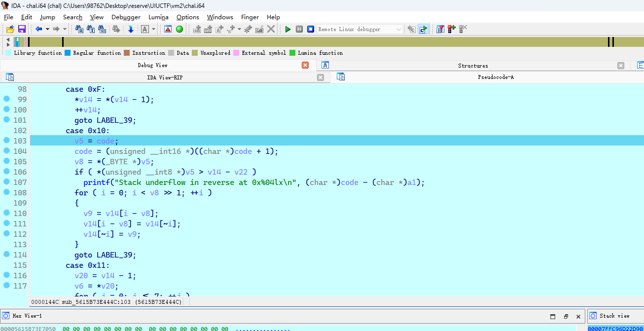Open the Debugger menu
Viewport: 644px width, 331px height.
[x=126, y=17]
